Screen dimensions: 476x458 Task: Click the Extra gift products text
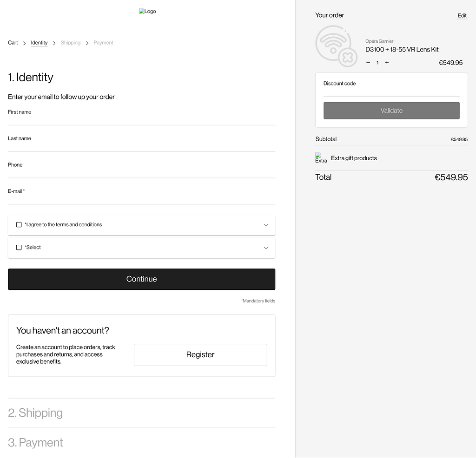(354, 158)
